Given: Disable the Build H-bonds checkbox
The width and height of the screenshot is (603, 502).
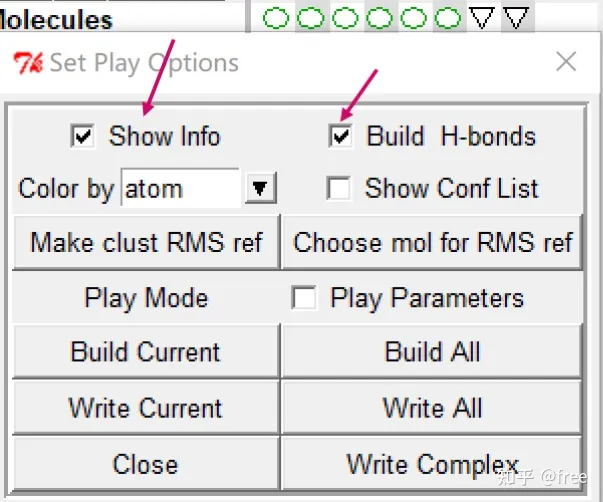Looking at the screenshot, I should [x=341, y=136].
